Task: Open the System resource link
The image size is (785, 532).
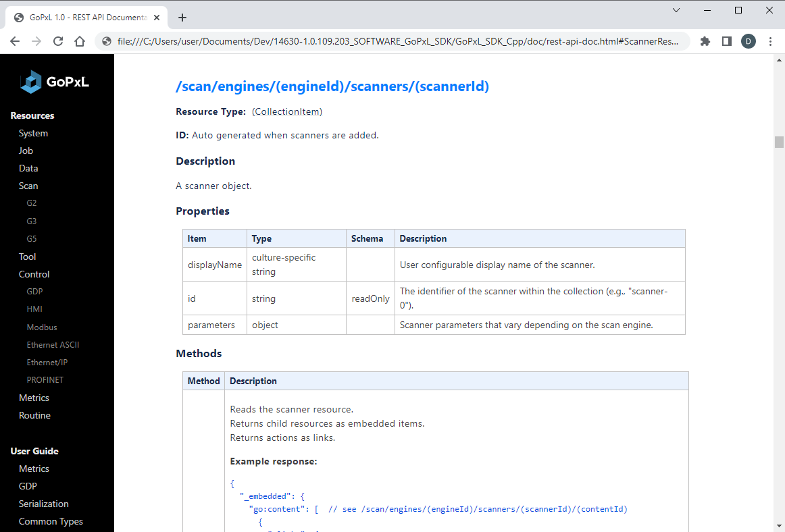Action: 33,132
